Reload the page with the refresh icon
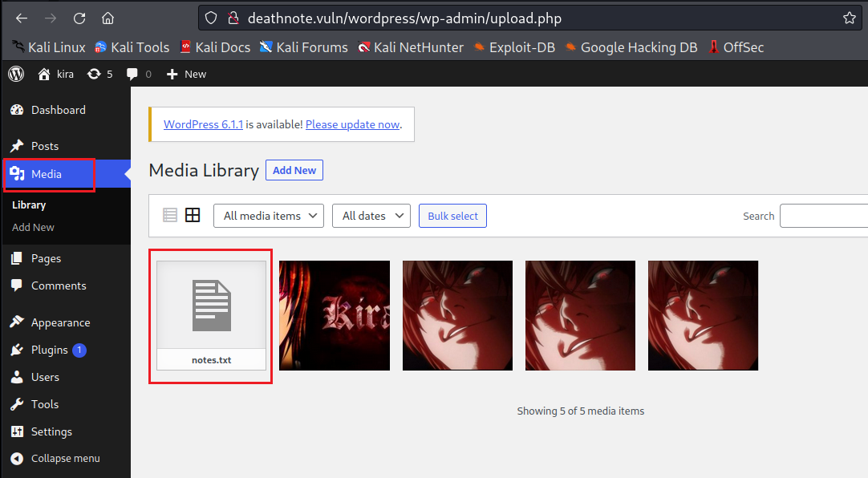 (79, 18)
